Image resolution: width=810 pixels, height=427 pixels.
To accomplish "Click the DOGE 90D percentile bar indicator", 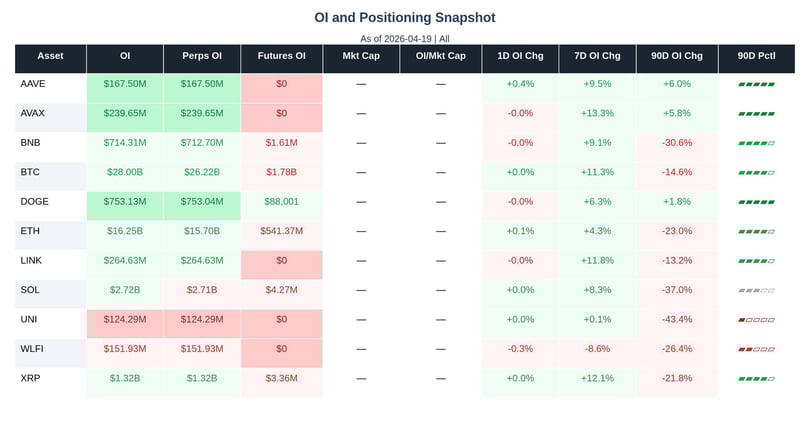I will (x=756, y=202).
